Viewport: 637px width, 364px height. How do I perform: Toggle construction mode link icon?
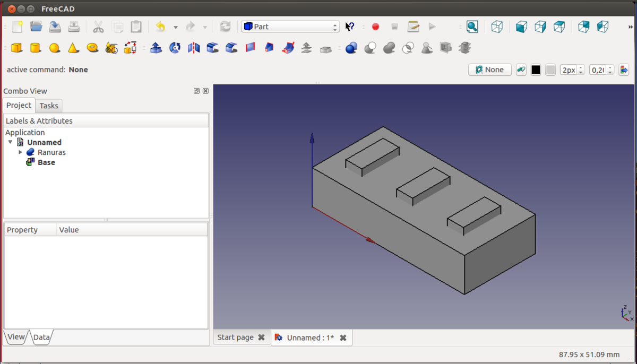(x=521, y=70)
